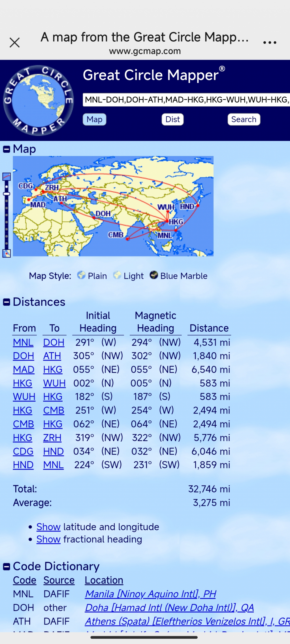This screenshot has width=290, height=644.
Task: Click the Initial Heading column header
Action: coord(98,322)
